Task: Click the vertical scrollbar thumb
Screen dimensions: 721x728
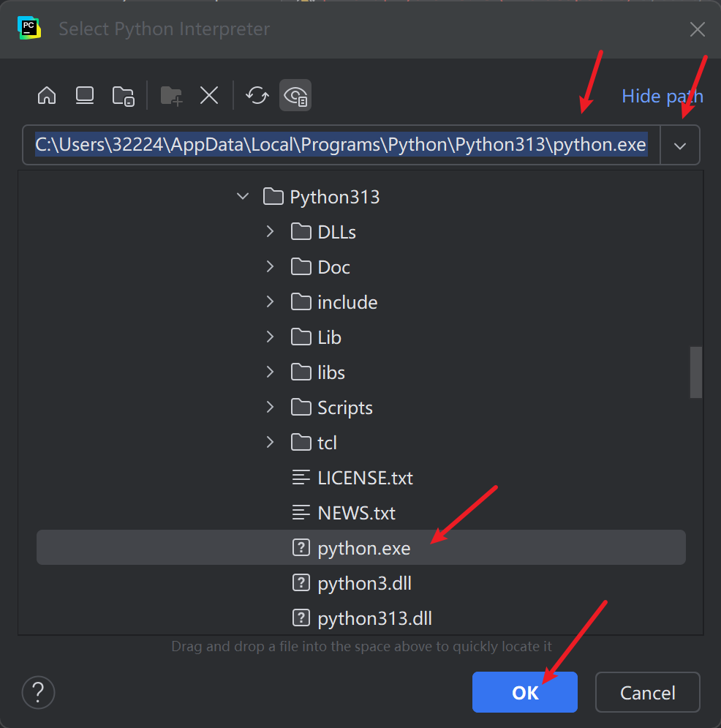Action: click(696, 372)
